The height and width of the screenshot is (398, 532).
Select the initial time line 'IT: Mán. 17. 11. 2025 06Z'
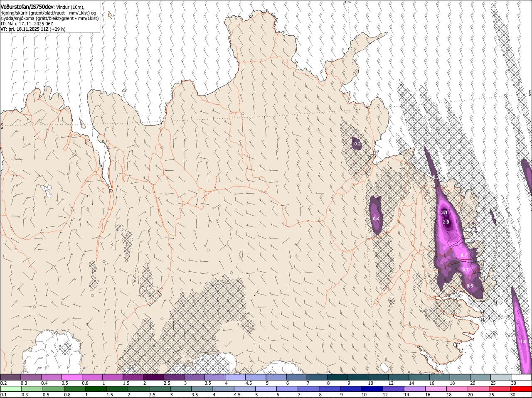27,24
